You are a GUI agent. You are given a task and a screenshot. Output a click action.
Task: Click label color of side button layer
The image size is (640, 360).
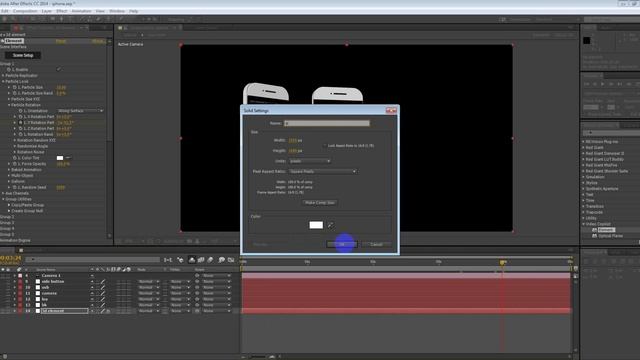(20, 282)
